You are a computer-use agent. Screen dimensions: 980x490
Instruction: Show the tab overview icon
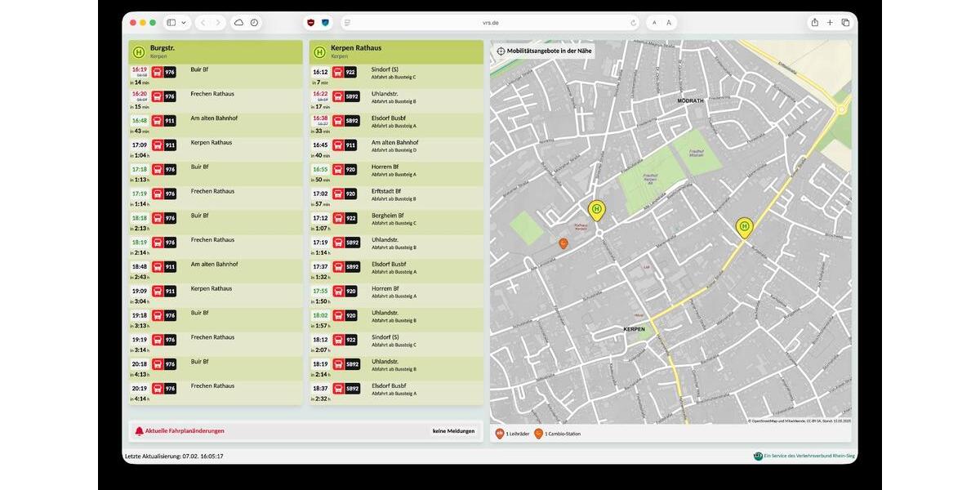coord(845,23)
